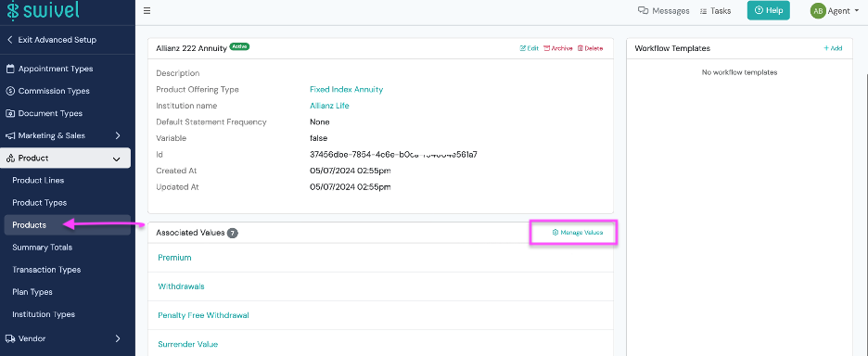Click the Swivel logo
The image size is (868, 356).
coord(44,10)
